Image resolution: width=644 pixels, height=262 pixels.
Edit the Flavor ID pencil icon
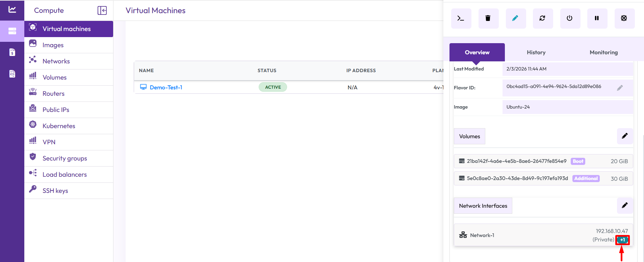[620, 88]
